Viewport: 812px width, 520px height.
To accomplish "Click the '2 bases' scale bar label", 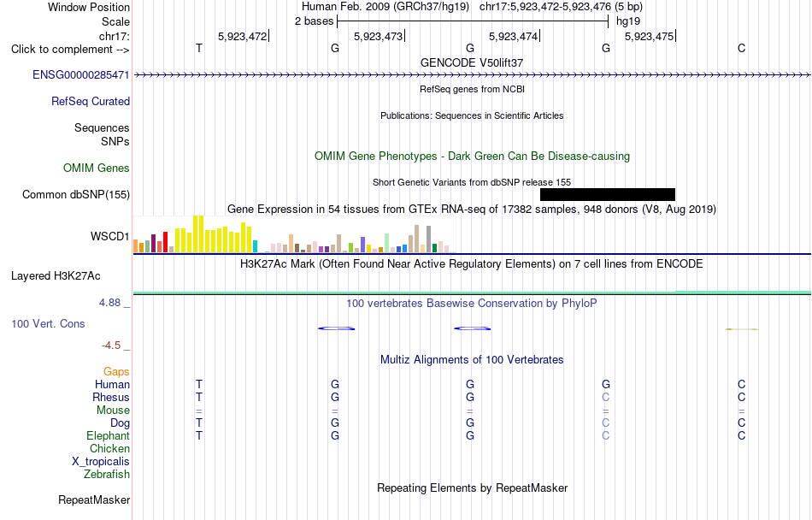I will tap(315, 21).
